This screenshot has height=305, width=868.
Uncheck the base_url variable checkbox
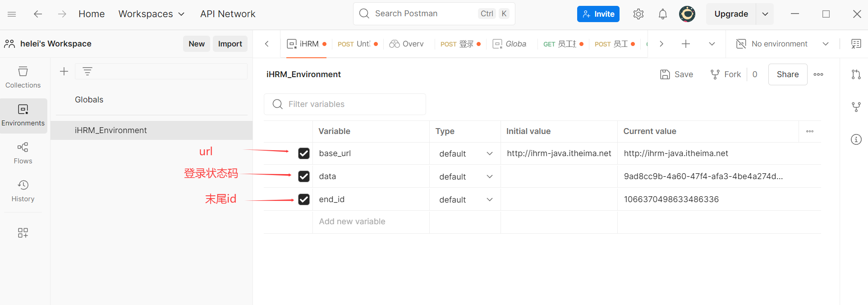(x=304, y=153)
